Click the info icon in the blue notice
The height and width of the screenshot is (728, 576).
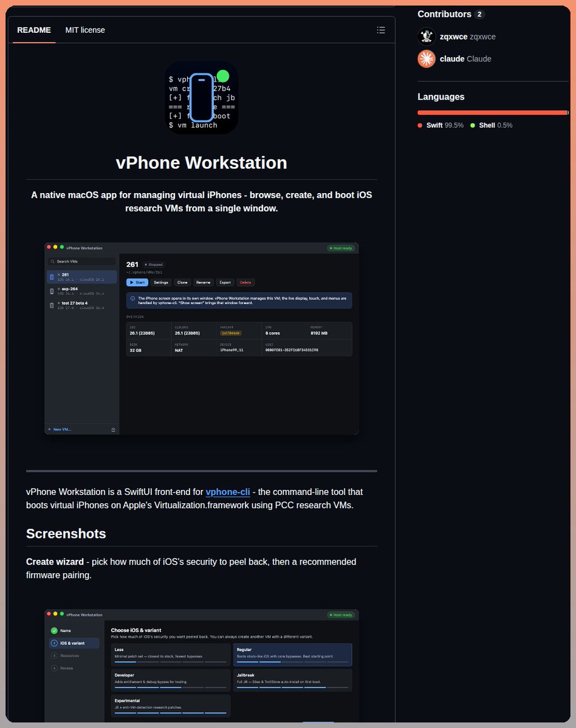pos(132,299)
